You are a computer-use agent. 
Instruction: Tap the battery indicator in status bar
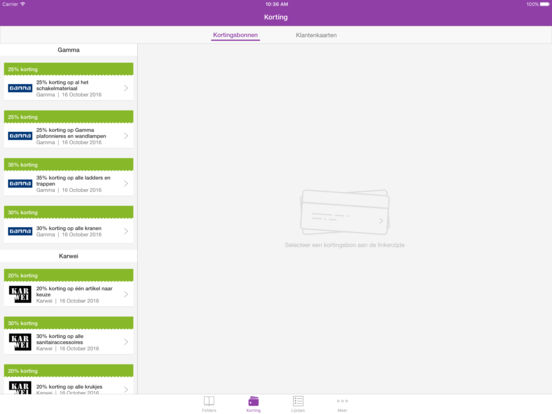coord(544,4)
